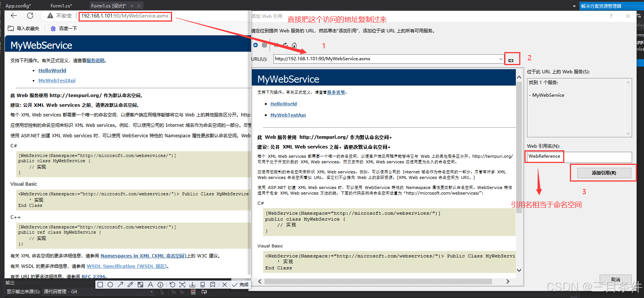This screenshot has height=298, width=644.
Task: Click the browser address bar URL
Action: tap(125, 16)
